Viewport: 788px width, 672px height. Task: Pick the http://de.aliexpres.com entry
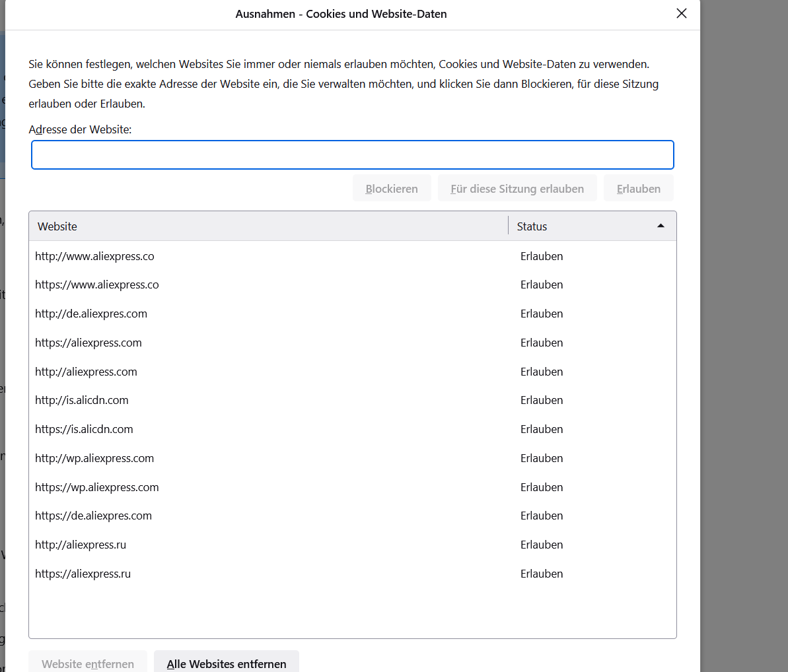[x=91, y=314]
